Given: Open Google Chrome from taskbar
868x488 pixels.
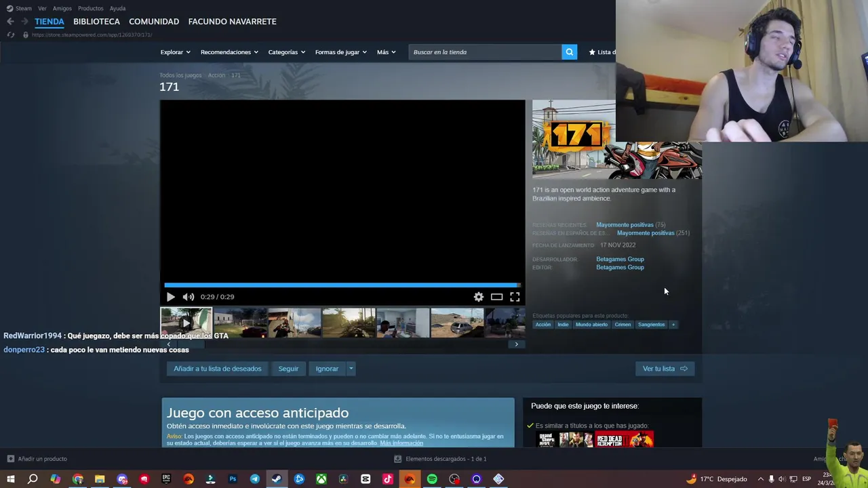Looking at the screenshot, I should [77, 479].
